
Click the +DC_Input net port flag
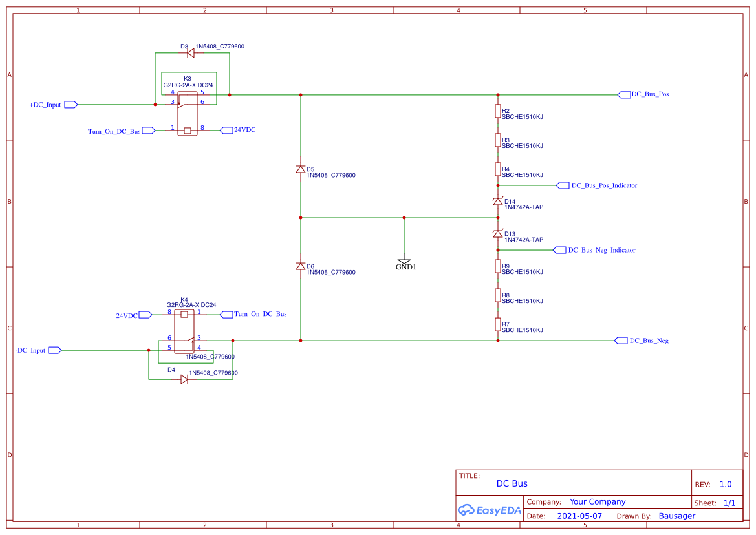click(x=71, y=105)
